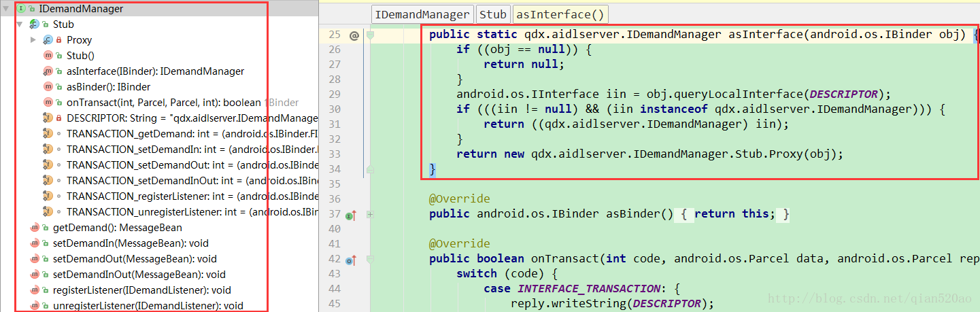The width and height of the screenshot is (980, 312).
Task: Click field icon beside TRANSACTION_registerListener
Action: tap(48, 196)
